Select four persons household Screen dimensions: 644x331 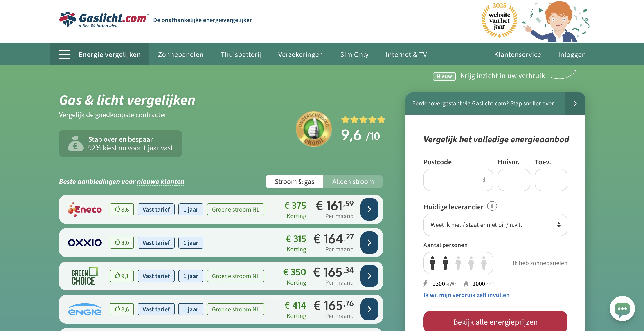coord(471,263)
